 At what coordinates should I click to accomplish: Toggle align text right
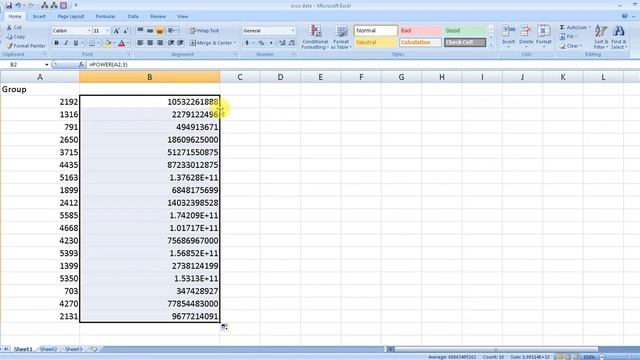[x=160, y=43]
